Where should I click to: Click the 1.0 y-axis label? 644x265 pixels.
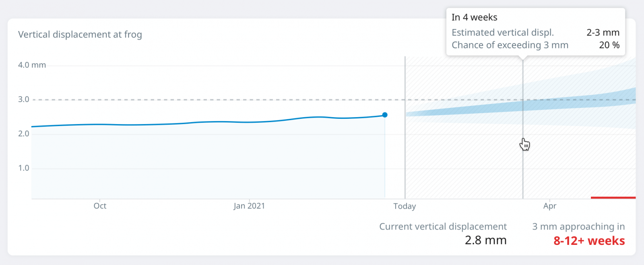pyautogui.click(x=24, y=168)
